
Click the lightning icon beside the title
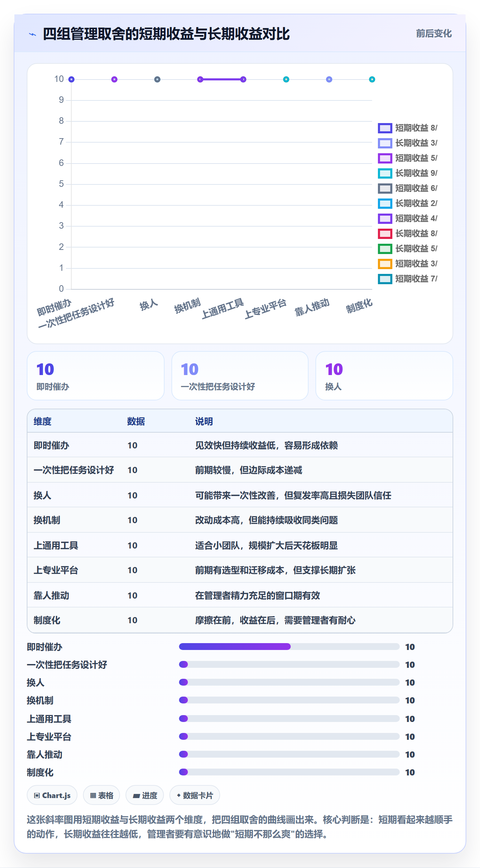pos(33,34)
